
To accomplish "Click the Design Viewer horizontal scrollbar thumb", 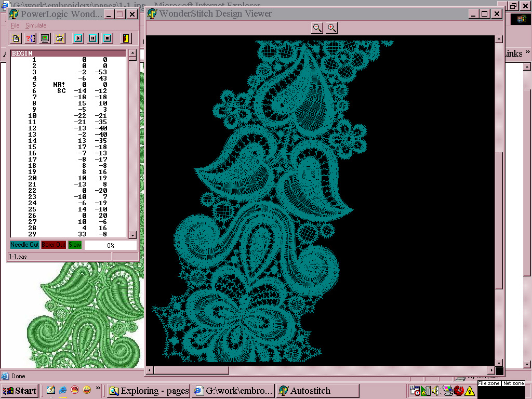I will 191,370.
